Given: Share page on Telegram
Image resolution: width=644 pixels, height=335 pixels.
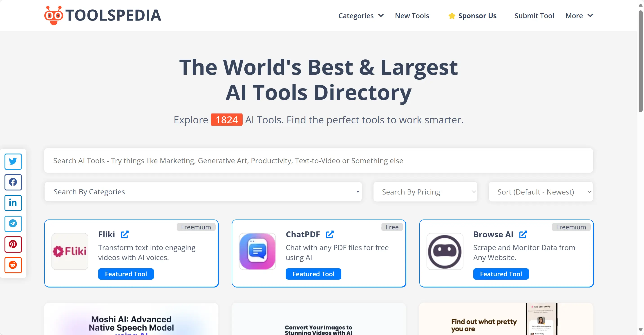Looking at the screenshot, I should tap(13, 224).
